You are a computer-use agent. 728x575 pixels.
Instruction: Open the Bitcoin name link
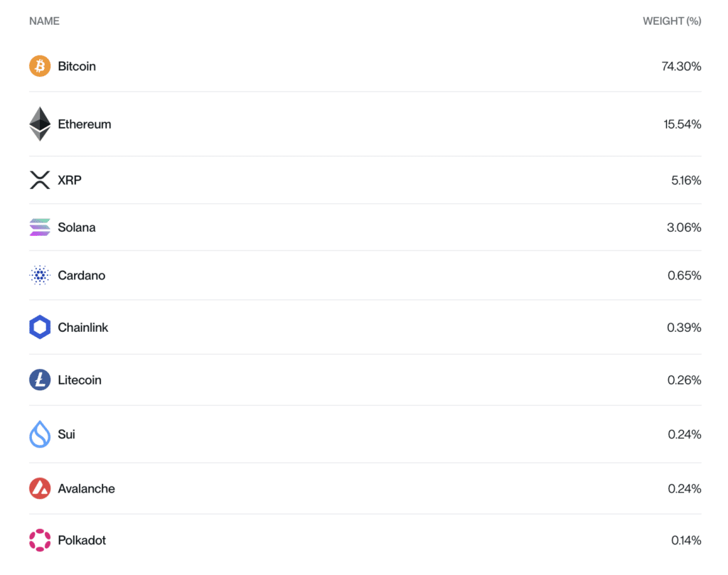click(x=77, y=66)
